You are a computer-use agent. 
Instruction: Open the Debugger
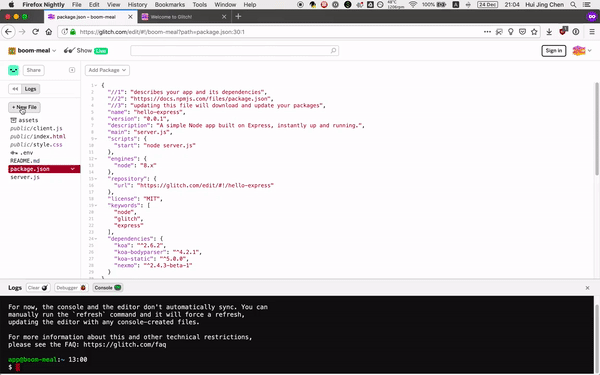tap(71, 288)
